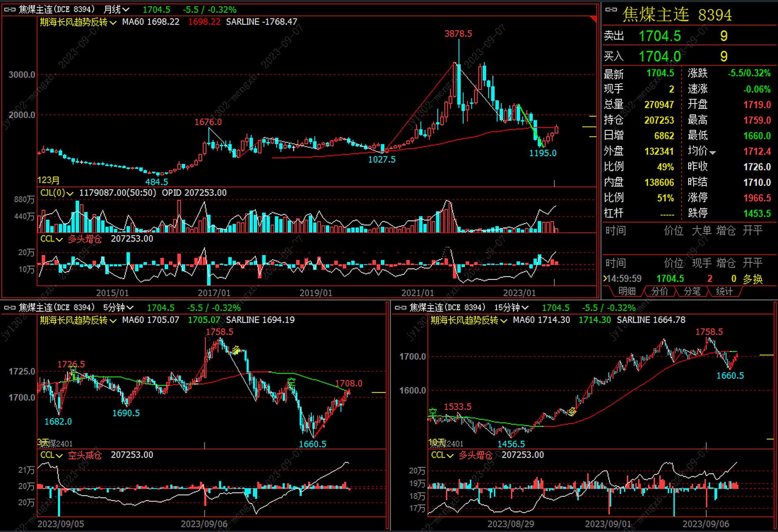The width and height of the screenshot is (778, 532).
Task: Click link icon in quote panel header
Action: click(x=611, y=10)
